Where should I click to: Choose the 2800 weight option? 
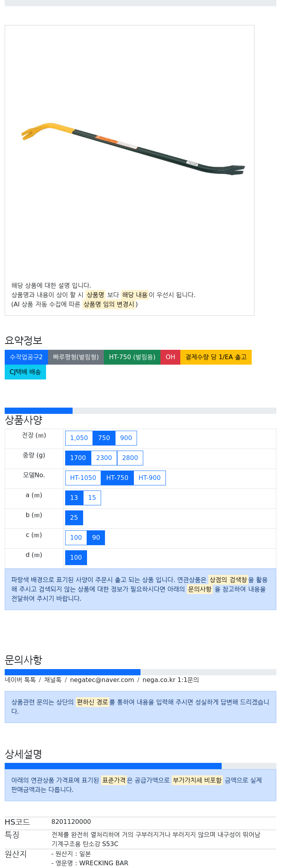[130, 458]
